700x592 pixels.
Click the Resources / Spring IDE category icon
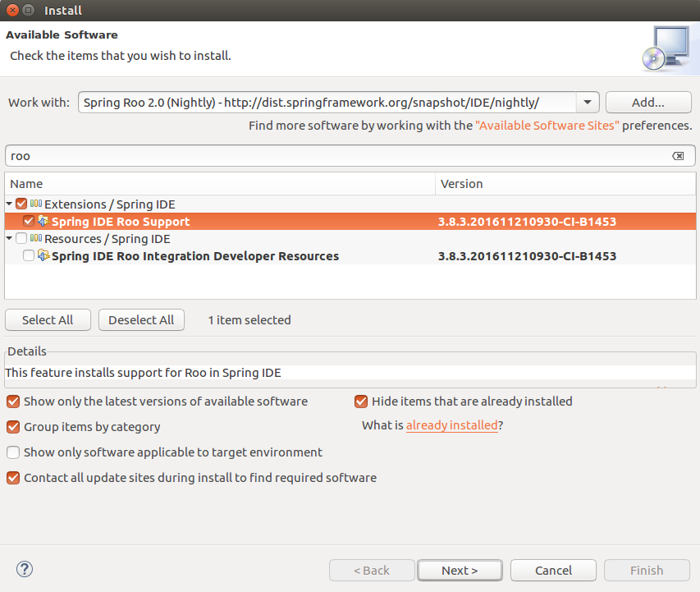(x=36, y=238)
